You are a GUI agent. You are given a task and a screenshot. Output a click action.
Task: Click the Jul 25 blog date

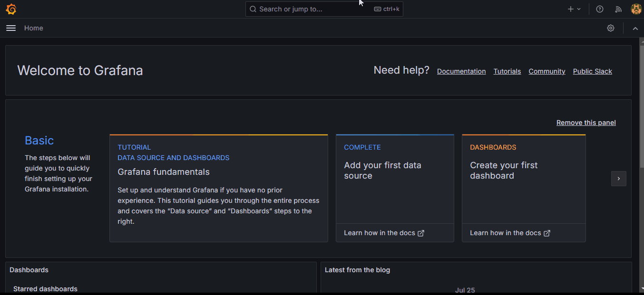[465, 290]
